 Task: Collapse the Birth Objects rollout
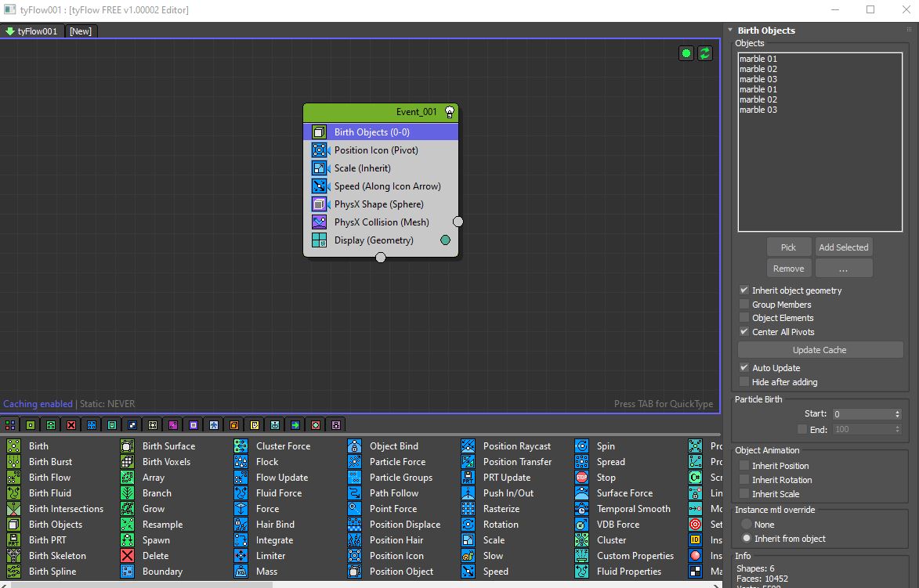click(730, 31)
